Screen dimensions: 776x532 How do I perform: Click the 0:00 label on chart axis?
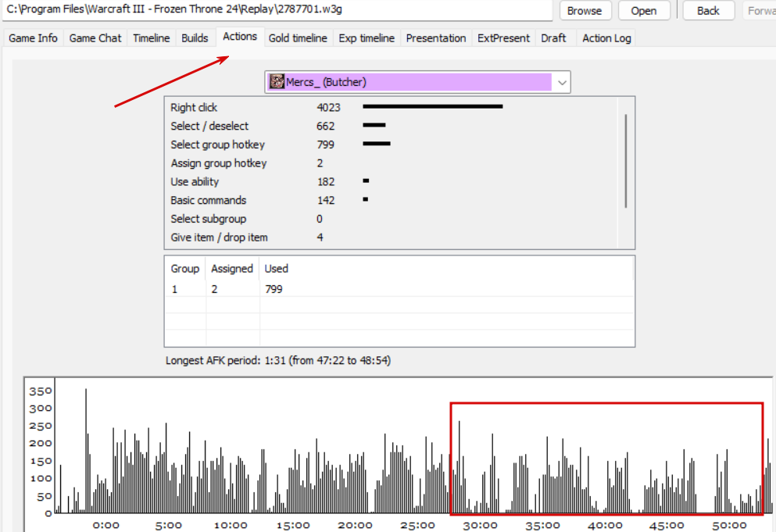coord(106,525)
